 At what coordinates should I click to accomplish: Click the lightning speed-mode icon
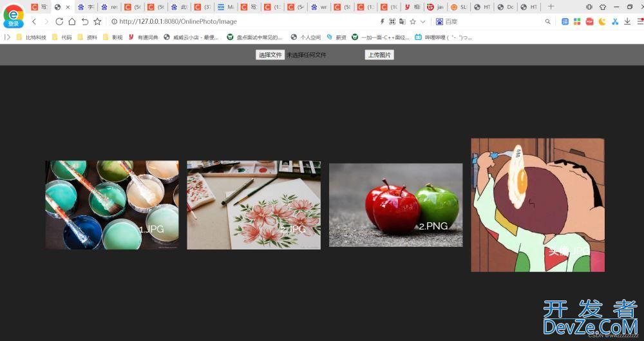coord(382,21)
